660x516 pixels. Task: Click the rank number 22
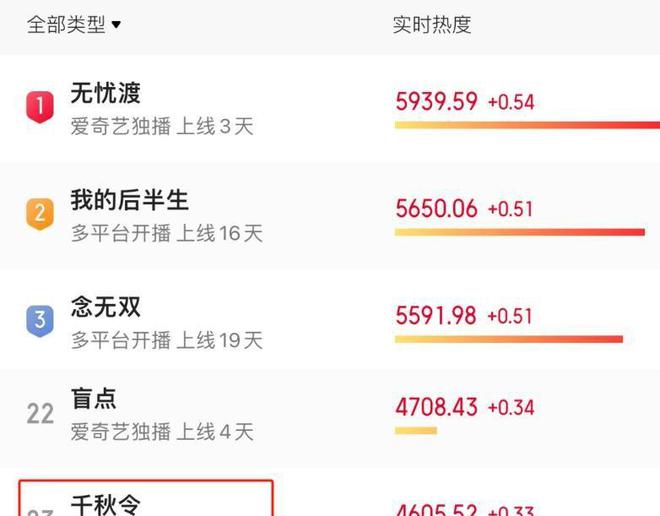40,414
